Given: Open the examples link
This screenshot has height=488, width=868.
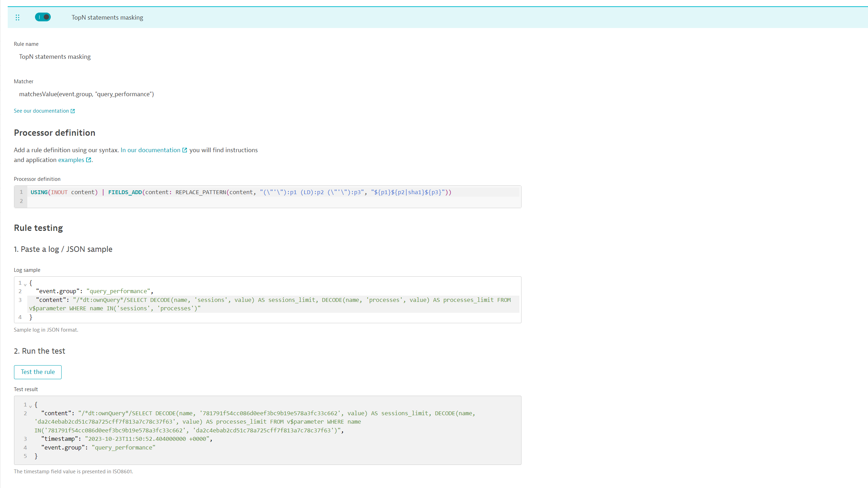Looking at the screenshot, I should point(71,160).
